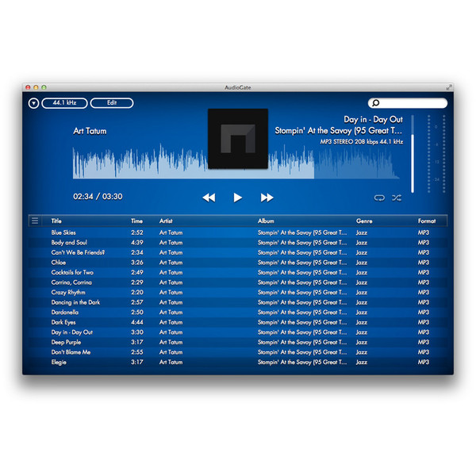Start playback with the play button
Screen dimensions: 476x476
pos(238,198)
